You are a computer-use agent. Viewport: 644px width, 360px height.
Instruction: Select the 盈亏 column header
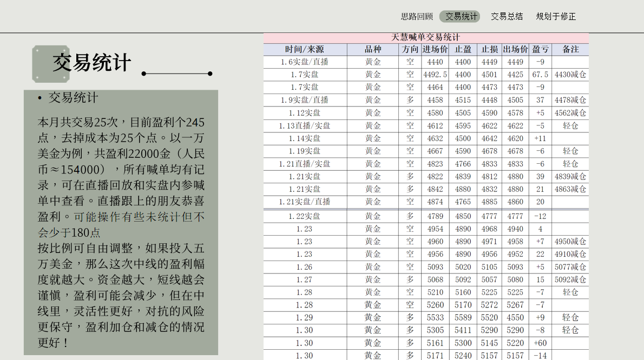coord(540,49)
